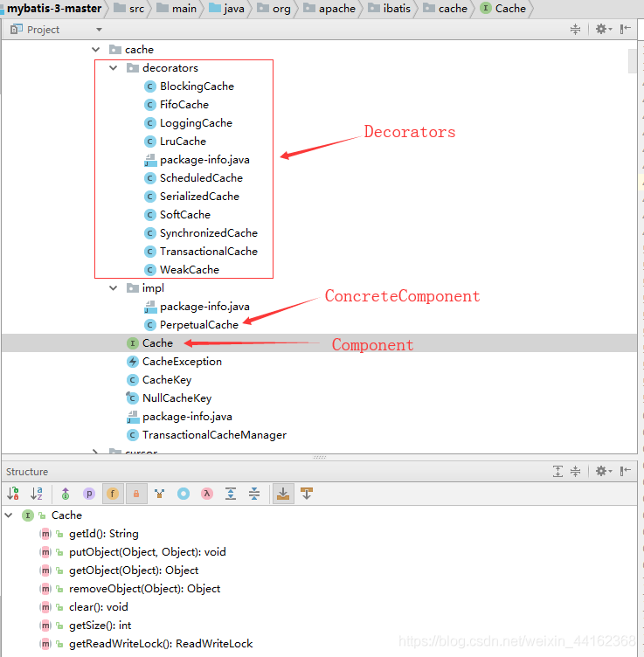Select main breadcrumb
644x657 pixels.
click(x=177, y=9)
